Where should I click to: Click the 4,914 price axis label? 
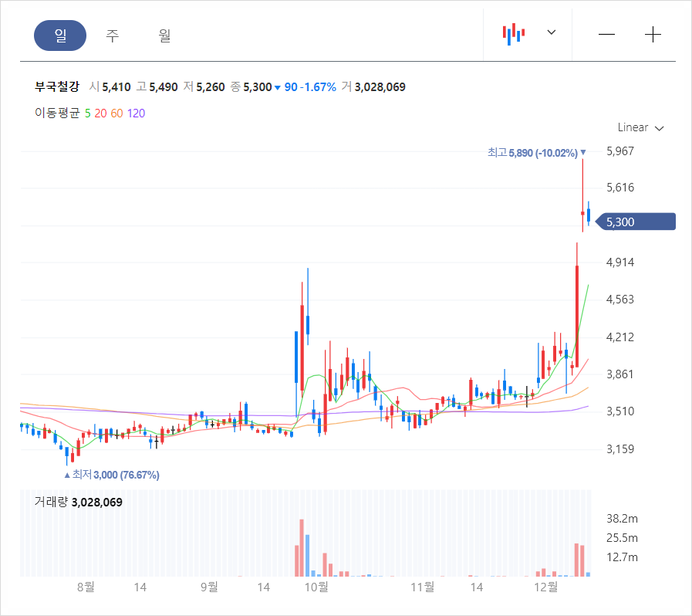(620, 262)
